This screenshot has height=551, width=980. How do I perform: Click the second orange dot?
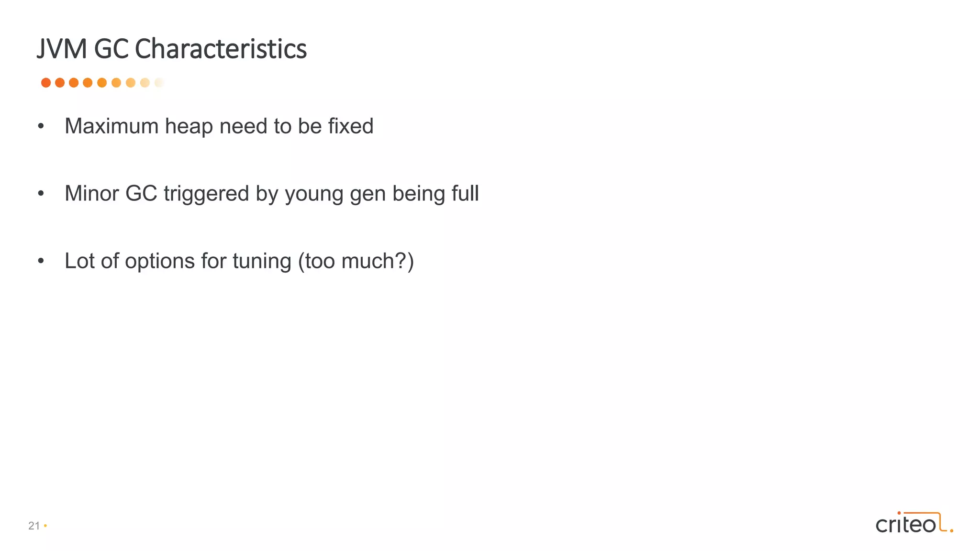click(60, 83)
